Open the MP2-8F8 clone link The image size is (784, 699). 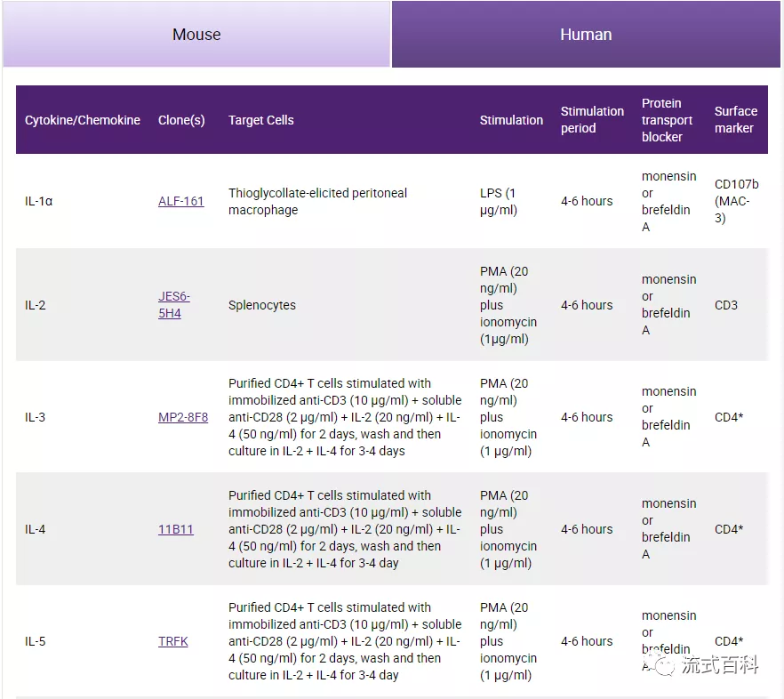[183, 417]
